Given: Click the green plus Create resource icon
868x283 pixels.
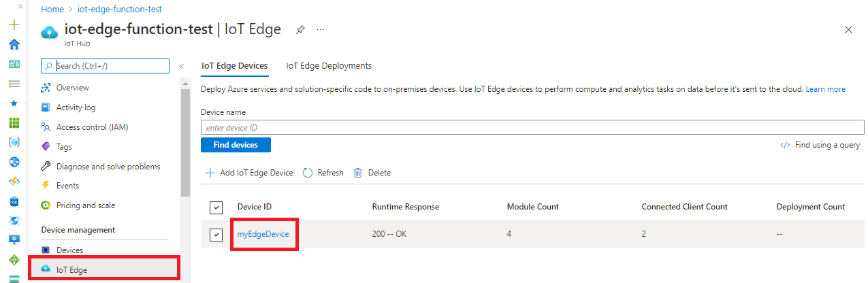Looking at the screenshot, I should coord(14,25).
